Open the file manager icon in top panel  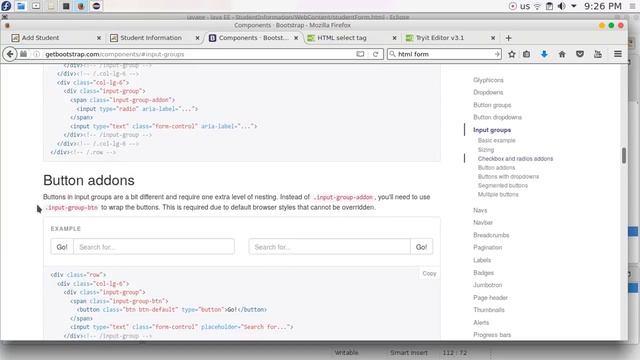pos(21,6)
